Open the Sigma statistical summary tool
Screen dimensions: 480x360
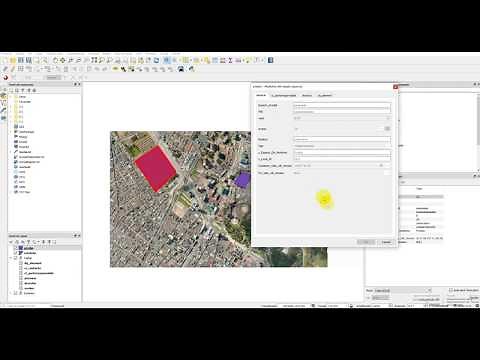click(230, 60)
